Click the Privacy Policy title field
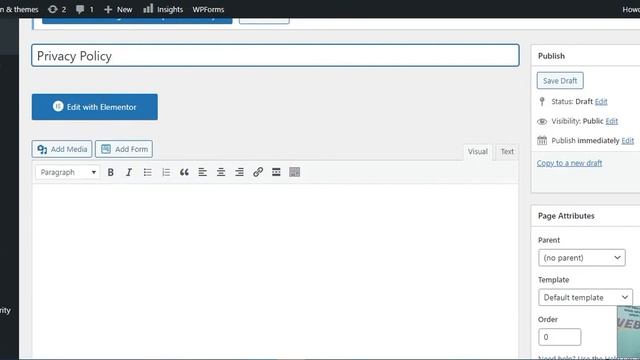 275,56
